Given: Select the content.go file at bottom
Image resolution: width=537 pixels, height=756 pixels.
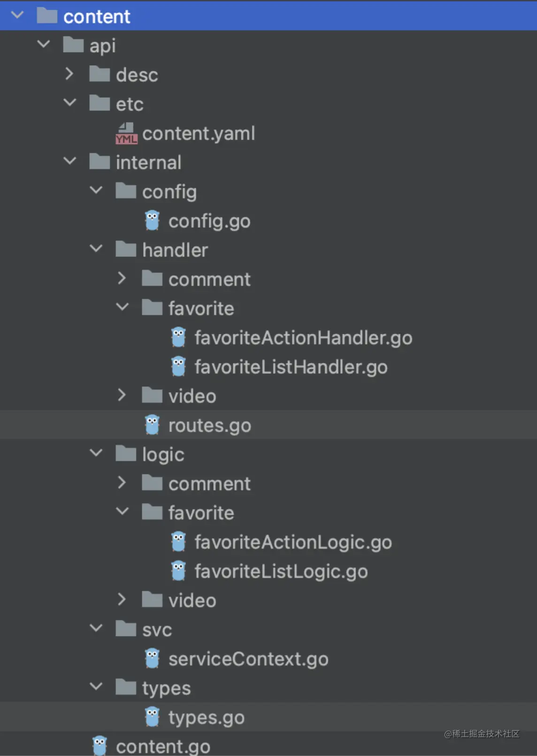Looking at the screenshot, I should click(x=163, y=746).
